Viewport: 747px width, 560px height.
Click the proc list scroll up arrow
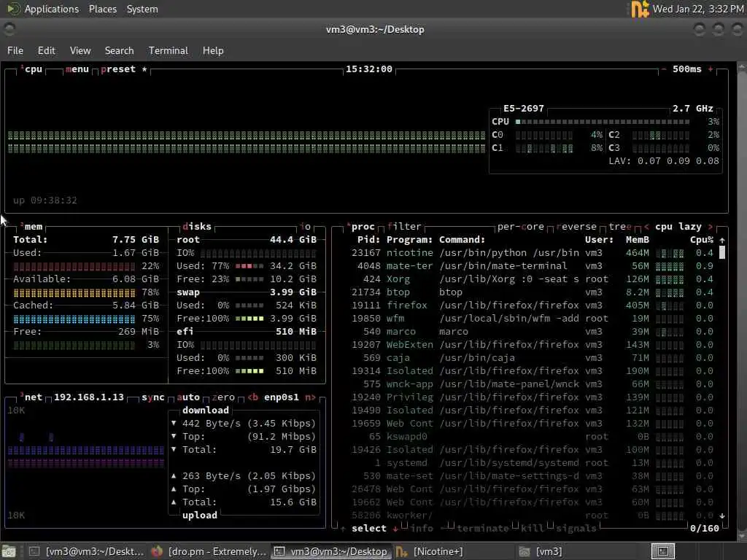tap(722, 240)
